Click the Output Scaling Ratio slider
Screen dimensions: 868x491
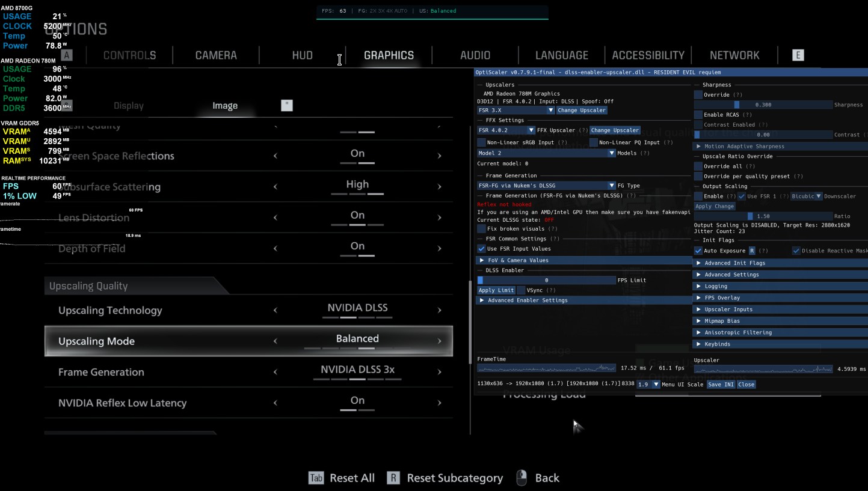763,216
